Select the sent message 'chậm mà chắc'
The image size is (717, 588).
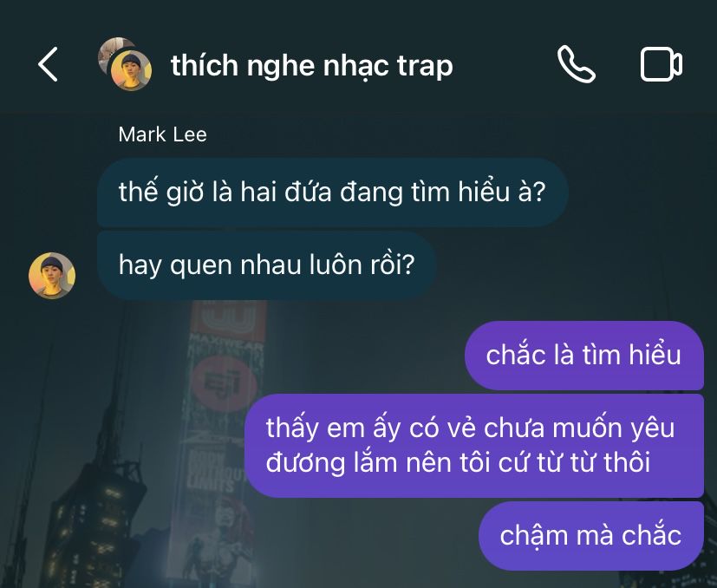coord(590,535)
